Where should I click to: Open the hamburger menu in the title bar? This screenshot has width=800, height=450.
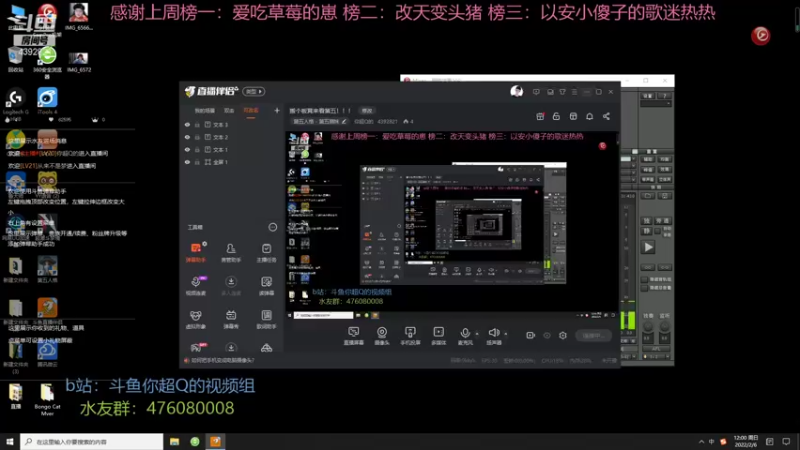click(574, 92)
